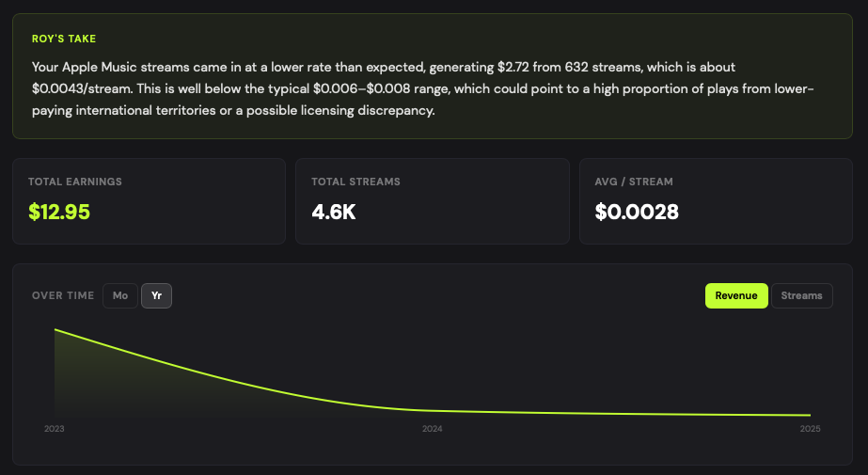The width and height of the screenshot is (868, 475).
Task: Click the ROY'S TAKE heading
Action: click(64, 40)
